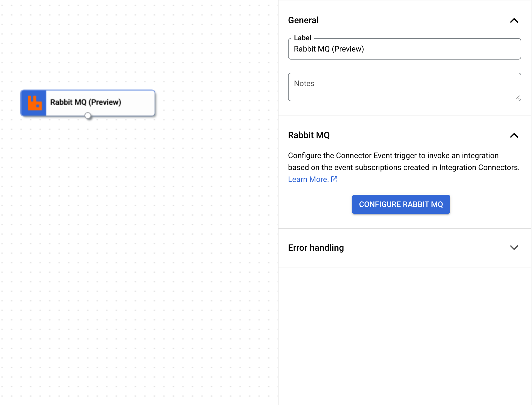Click the node's bottom connection point
The width and height of the screenshot is (532, 405).
click(x=88, y=116)
